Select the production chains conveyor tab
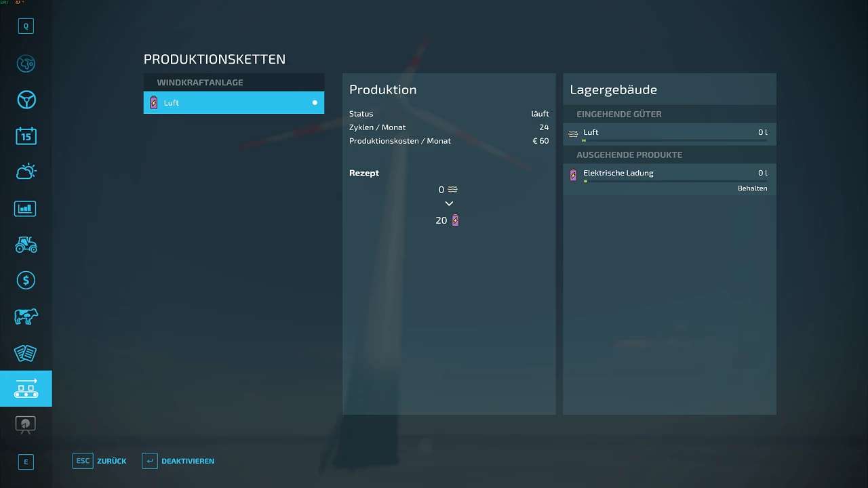 click(x=26, y=388)
